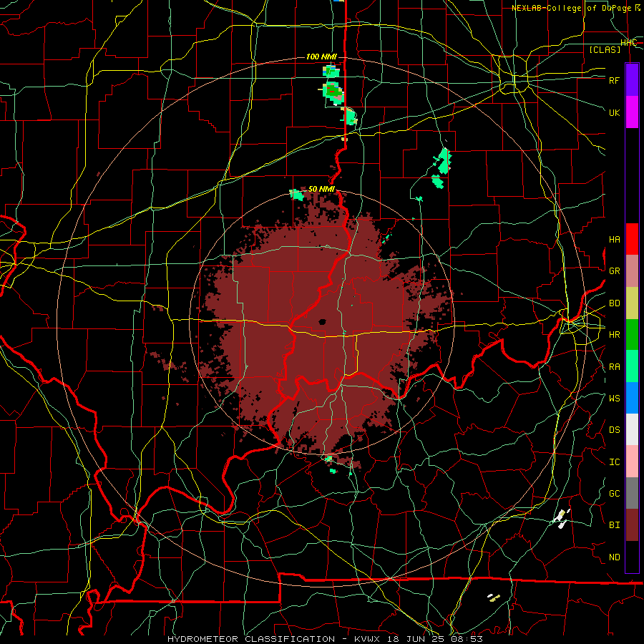Click the black radar site dot at center
The width and height of the screenshot is (644, 644).
tap(322, 321)
